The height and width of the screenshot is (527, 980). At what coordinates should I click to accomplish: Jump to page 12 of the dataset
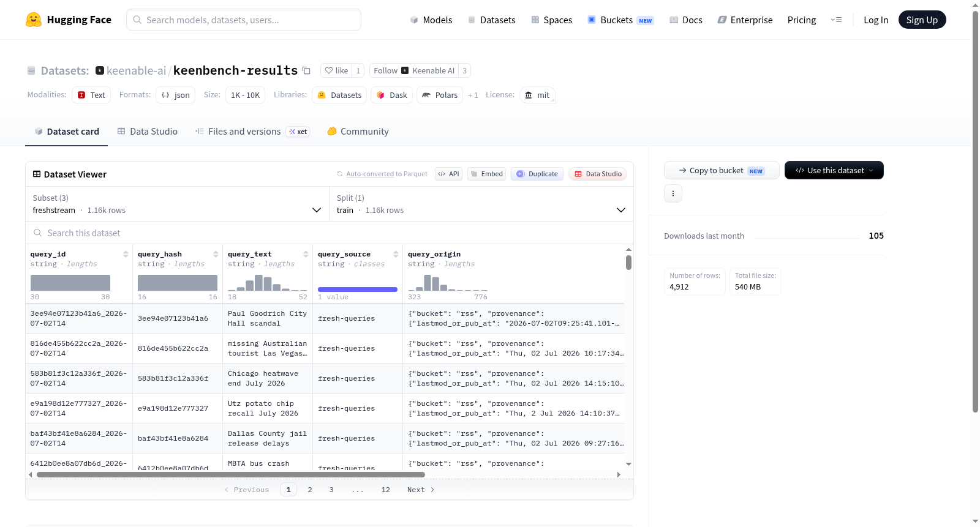[386, 490]
